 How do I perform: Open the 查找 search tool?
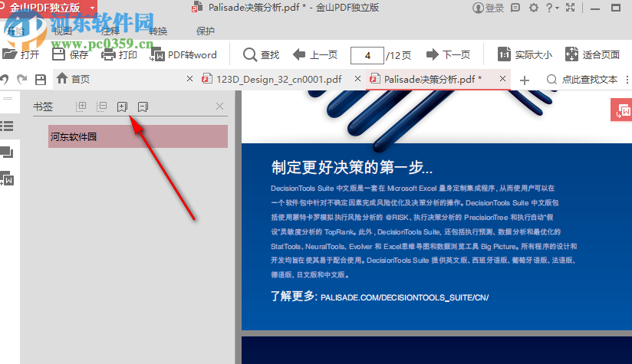[262, 54]
